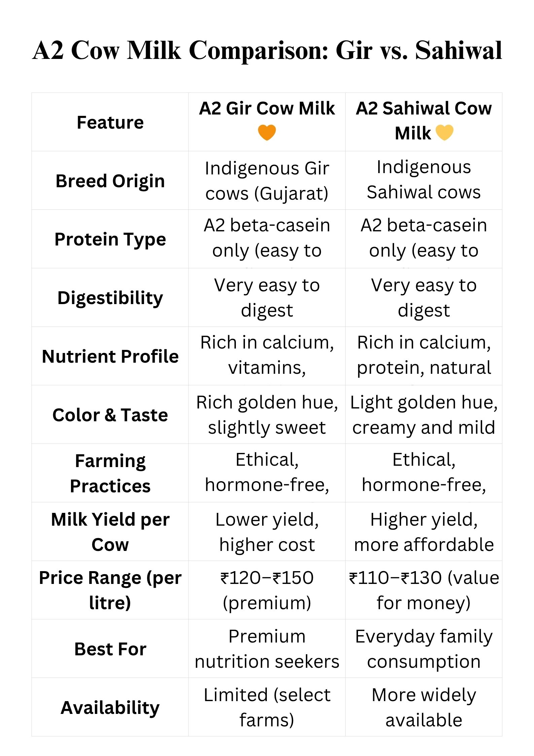This screenshot has height=756, width=534.
Task: Click the Indigenous Gir cows (Gujarat) cell
Action: click(267, 181)
